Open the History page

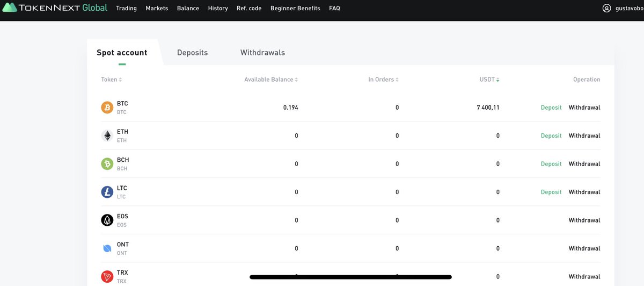coord(218,8)
